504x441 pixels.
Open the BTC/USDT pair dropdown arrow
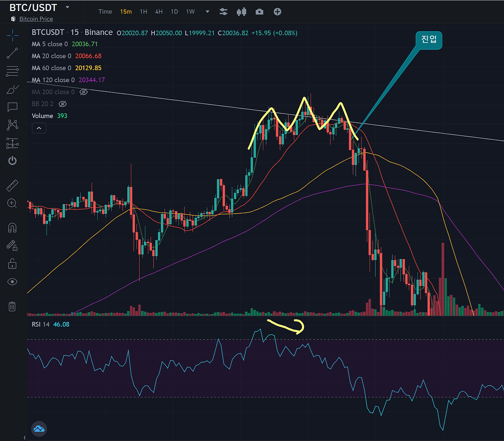click(x=67, y=7)
